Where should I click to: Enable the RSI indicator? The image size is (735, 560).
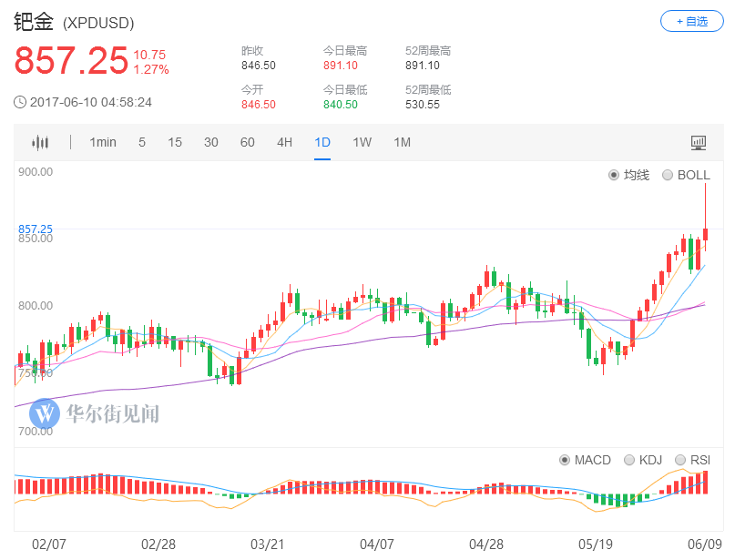[x=680, y=460]
